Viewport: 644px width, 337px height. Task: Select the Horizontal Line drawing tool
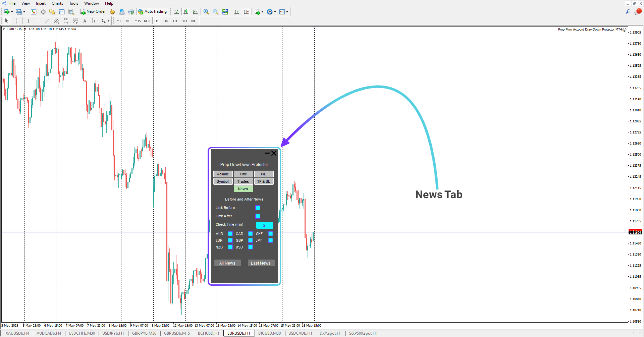coord(38,21)
